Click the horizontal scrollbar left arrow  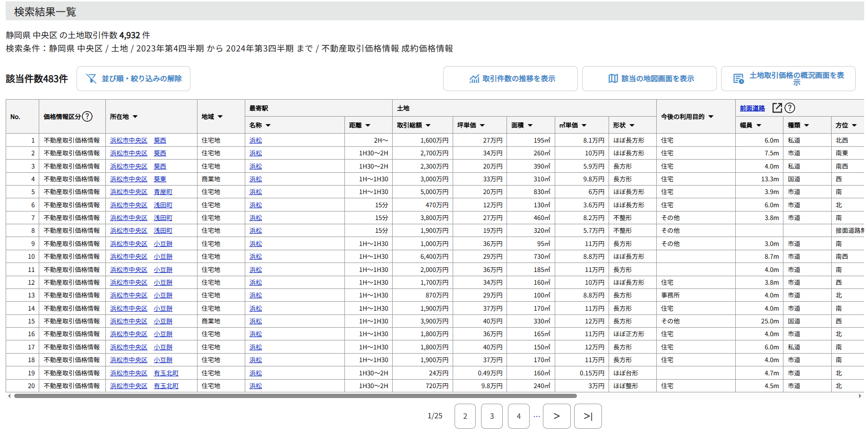pos(9,396)
